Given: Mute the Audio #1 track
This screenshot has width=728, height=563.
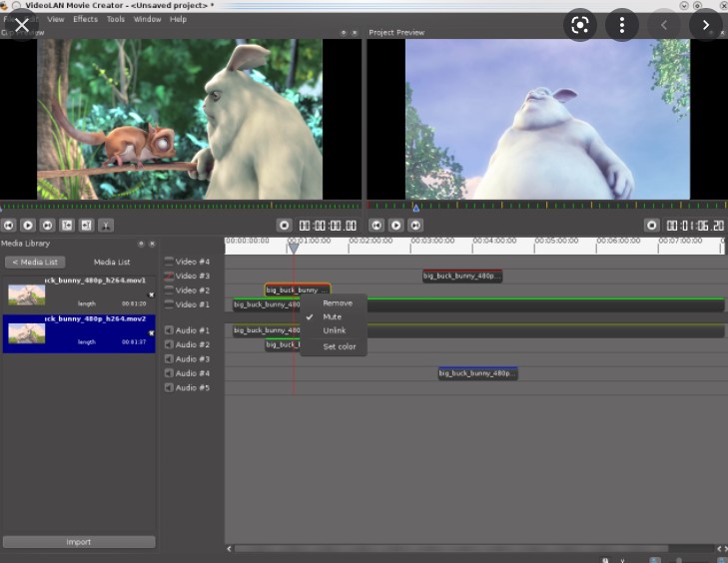Looking at the screenshot, I should tap(169, 330).
